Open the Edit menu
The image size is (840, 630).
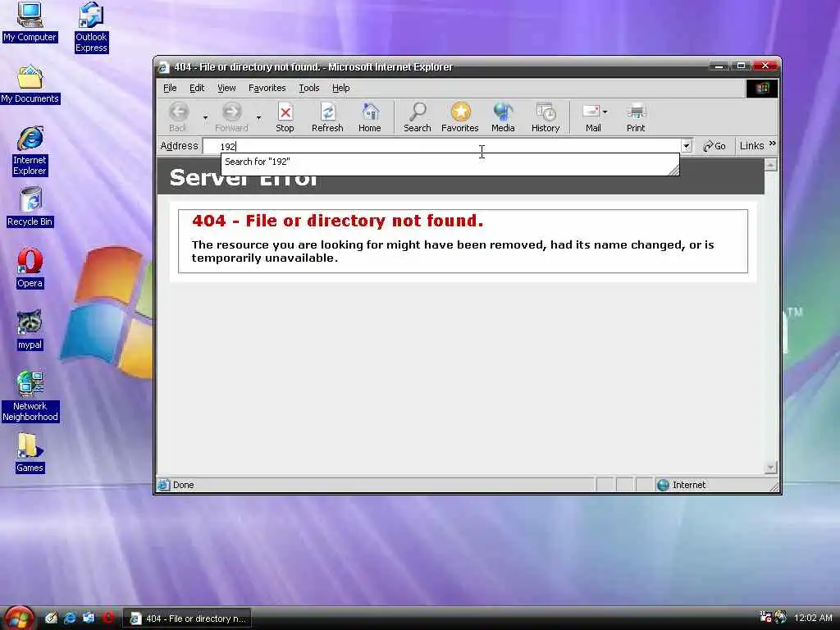coord(197,88)
